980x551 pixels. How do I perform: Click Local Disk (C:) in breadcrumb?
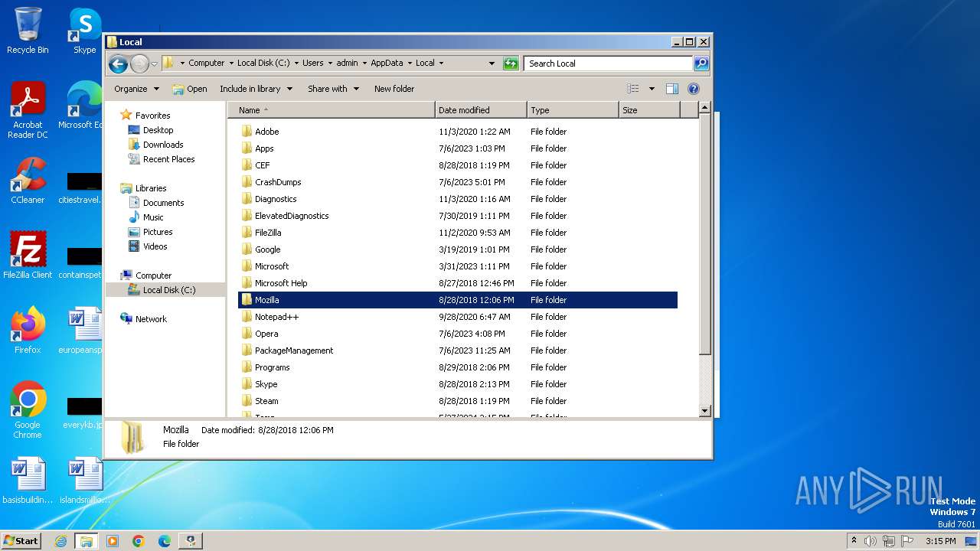pos(263,64)
